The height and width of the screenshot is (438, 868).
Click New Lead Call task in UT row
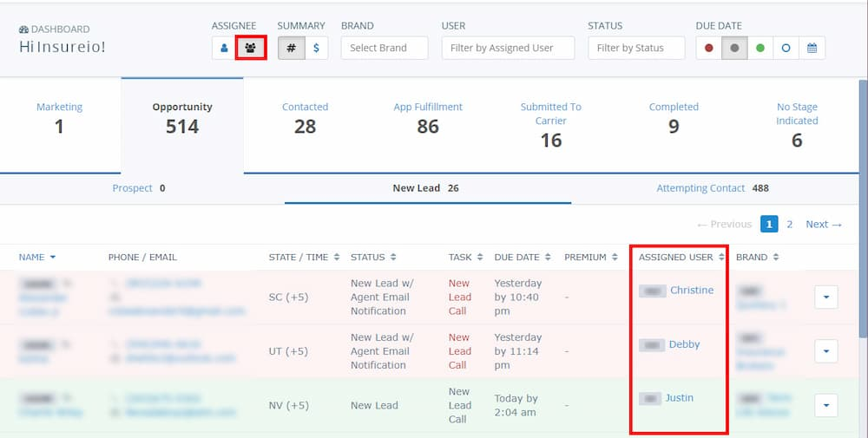tap(459, 351)
